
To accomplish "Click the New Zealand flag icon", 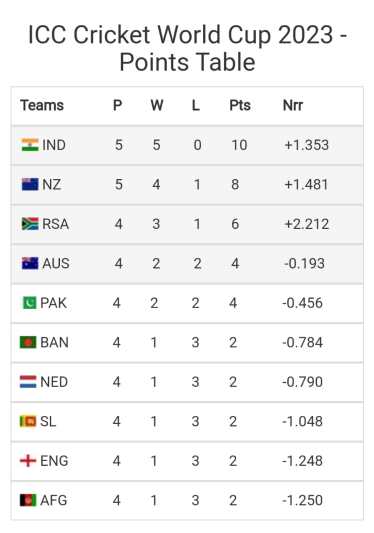I will [x=30, y=185].
